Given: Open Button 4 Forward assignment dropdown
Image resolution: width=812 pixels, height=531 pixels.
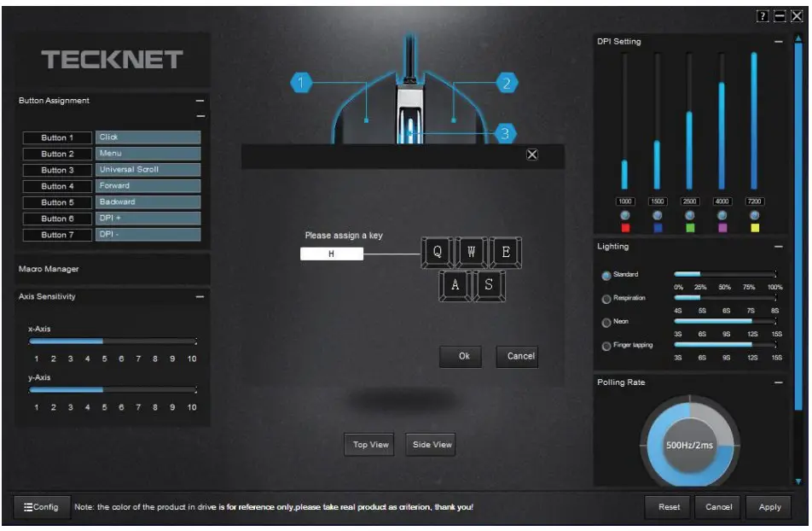Looking at the screenshot, I should point(148,185).
